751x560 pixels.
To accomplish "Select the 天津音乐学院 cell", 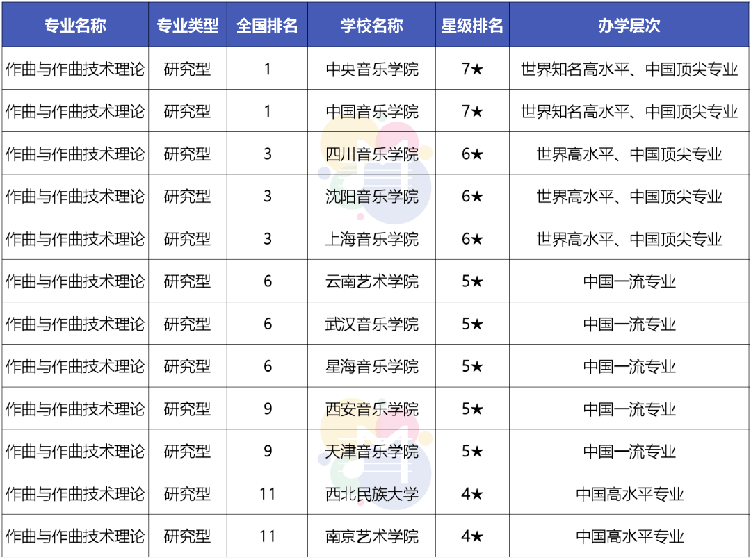I will point(372,451).
